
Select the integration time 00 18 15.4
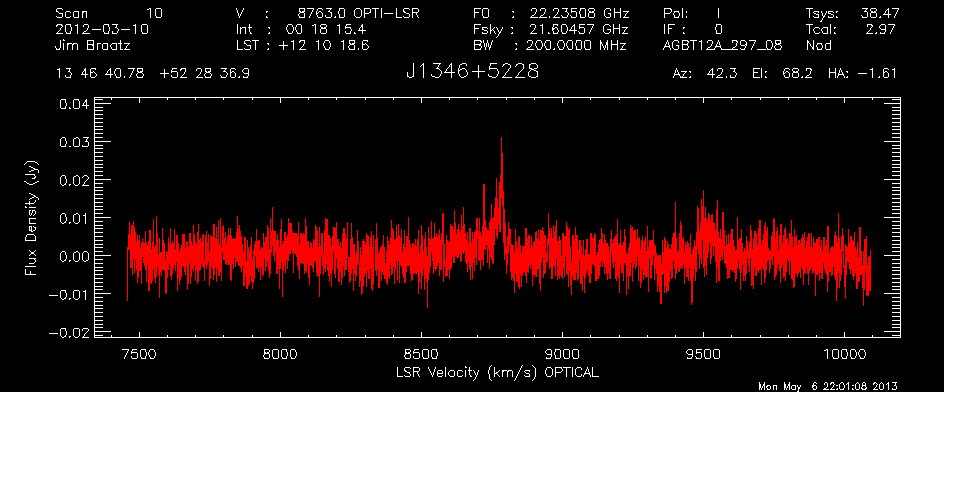[x=325, y=29]
